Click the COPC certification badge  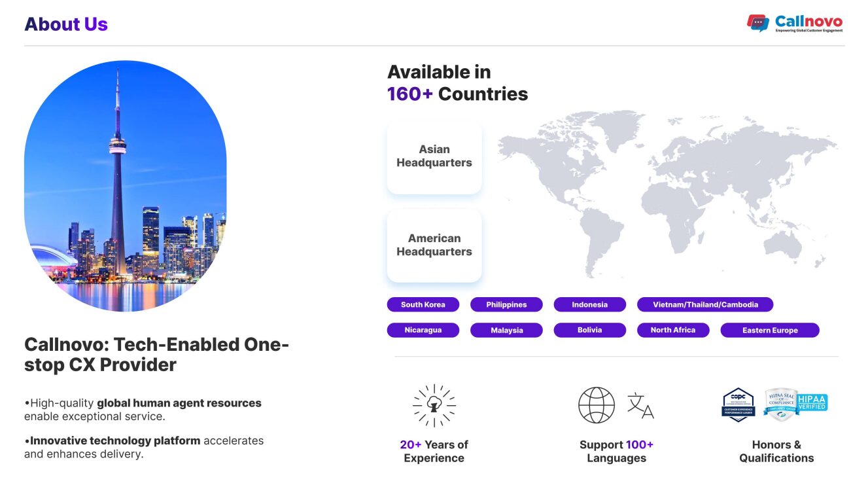click(738, 404)
